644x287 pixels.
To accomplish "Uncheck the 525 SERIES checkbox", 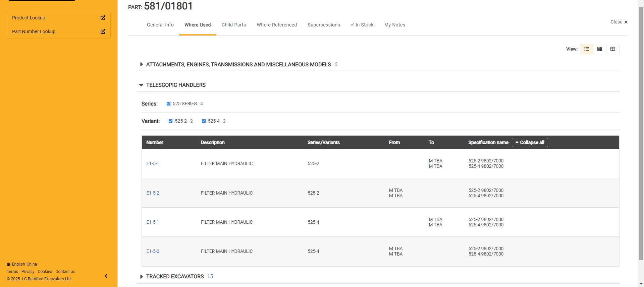I will point(168,104).
